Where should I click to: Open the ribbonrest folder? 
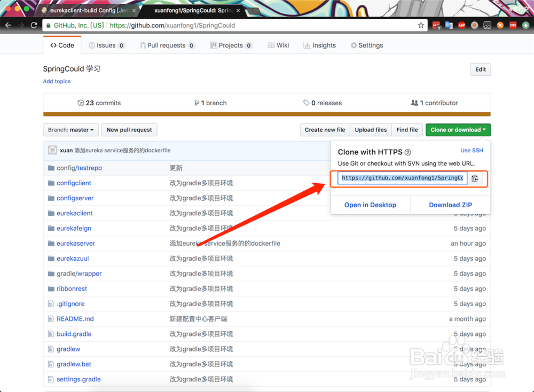point(72,289)
